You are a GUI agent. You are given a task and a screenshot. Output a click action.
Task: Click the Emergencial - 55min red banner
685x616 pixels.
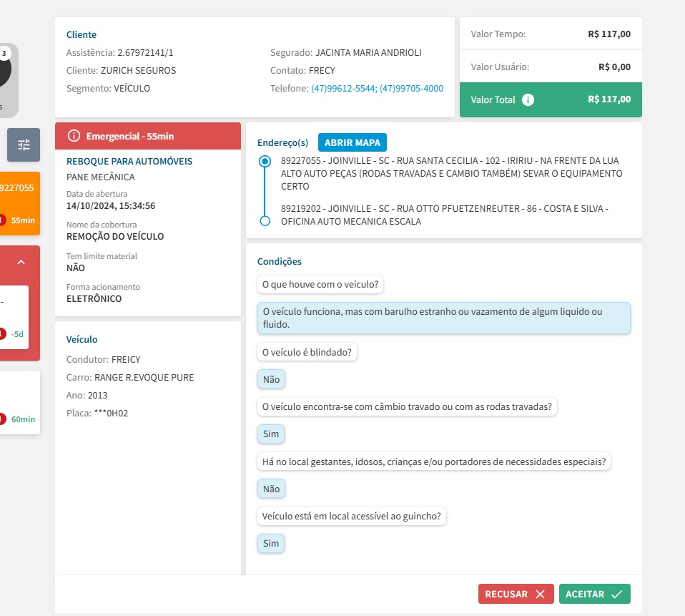coord(148,136)
